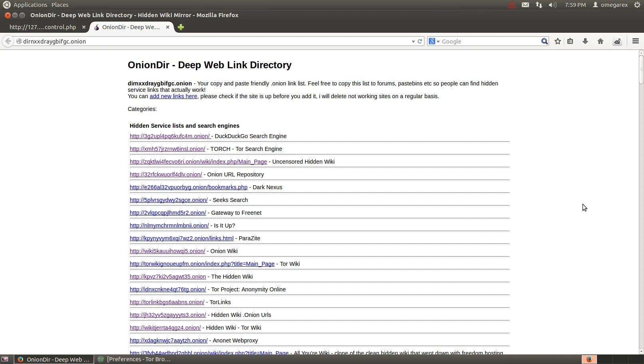Open the TORCH search engine onion link
The image size is (644, 364).
tap(167, 149)
